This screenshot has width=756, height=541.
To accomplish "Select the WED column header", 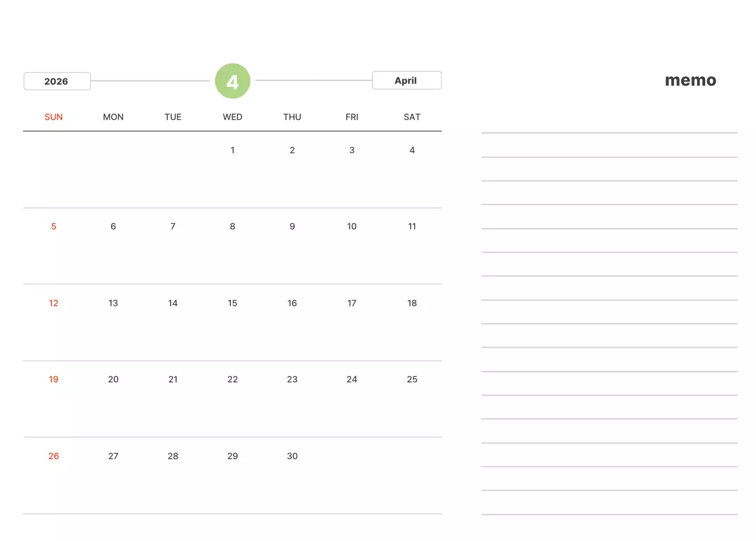I will pos(233,117).
